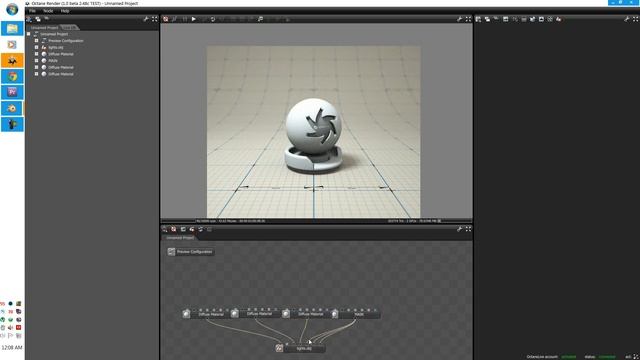The height and width of the screenshot is (360, 640).
Task: Click the fifth icon in the node graph toolbar
Action: (201, 229)
